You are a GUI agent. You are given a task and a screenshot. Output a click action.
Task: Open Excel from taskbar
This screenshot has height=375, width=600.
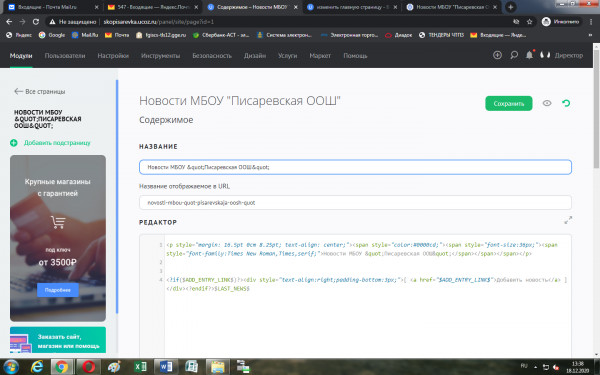click(140, 367)
